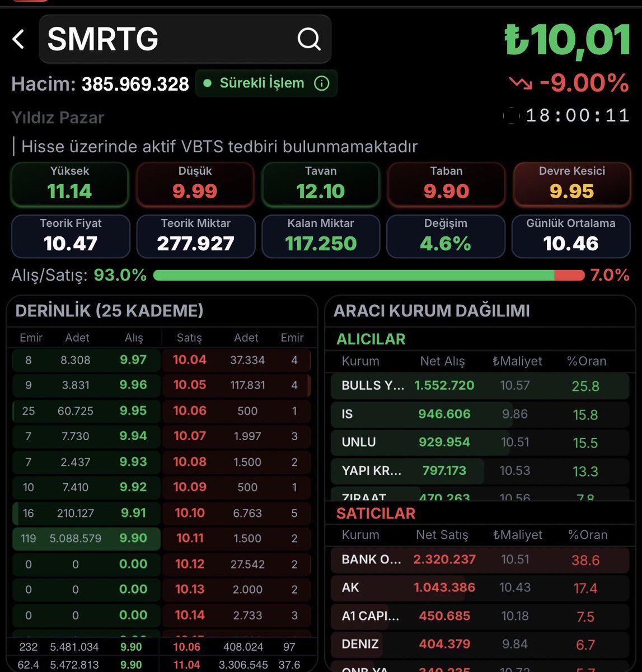Image resolution: width=642 pixels, height=672 pixels.
Task: Click the Net Satış column header
Action: tap(442, 535)
